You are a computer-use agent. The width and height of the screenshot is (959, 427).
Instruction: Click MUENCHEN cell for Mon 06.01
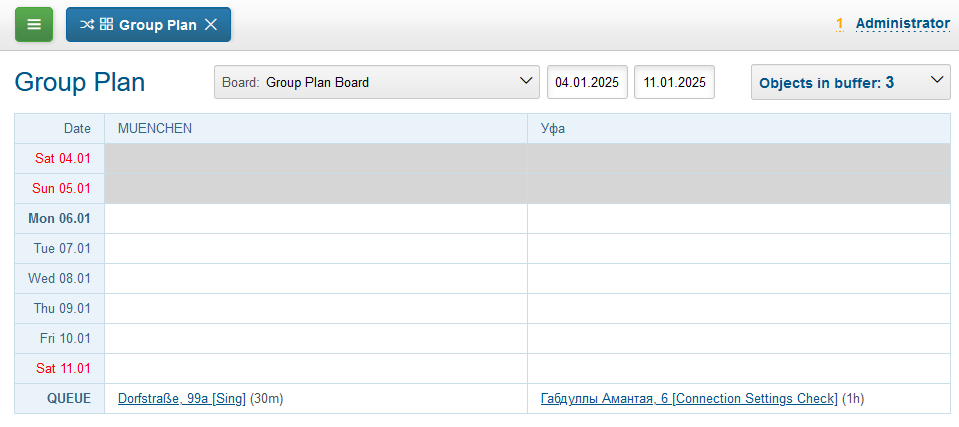pos(315,219)
